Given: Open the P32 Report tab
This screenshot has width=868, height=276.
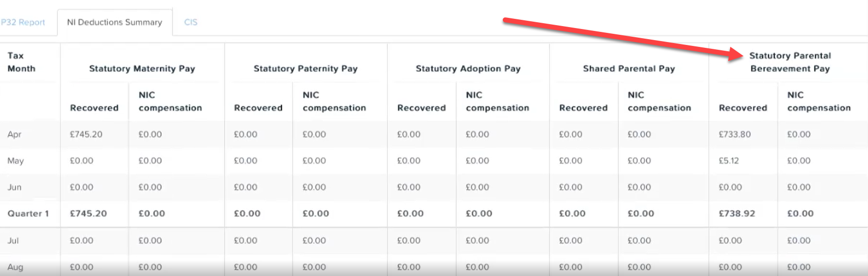Looking at the screenshot, I should click(23, 22).
